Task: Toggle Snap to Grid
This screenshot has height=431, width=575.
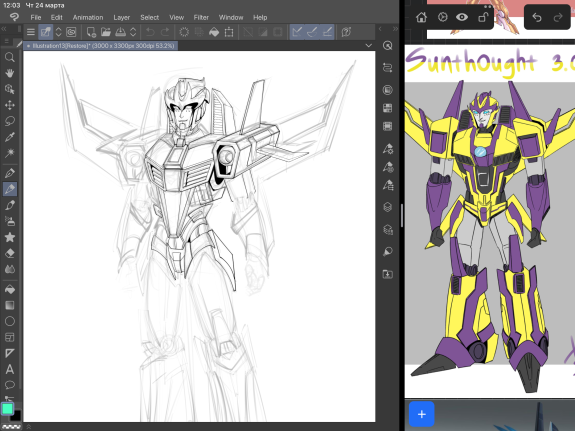Action: click(327, 32)
